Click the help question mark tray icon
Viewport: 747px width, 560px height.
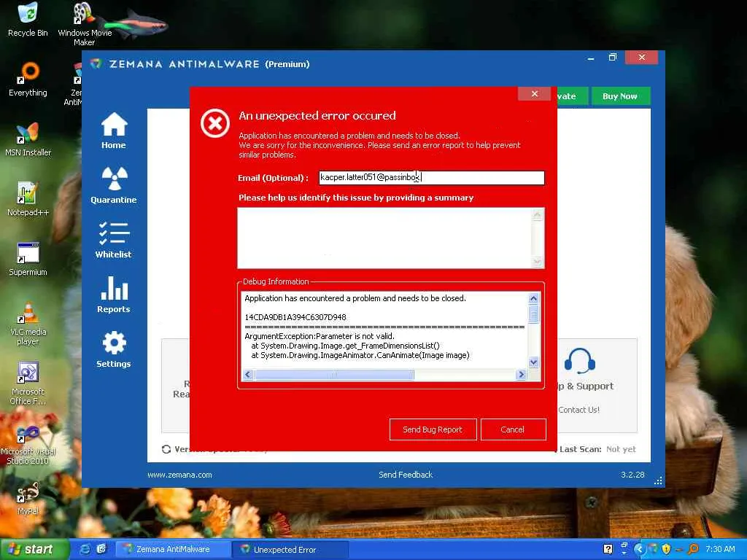608,549
